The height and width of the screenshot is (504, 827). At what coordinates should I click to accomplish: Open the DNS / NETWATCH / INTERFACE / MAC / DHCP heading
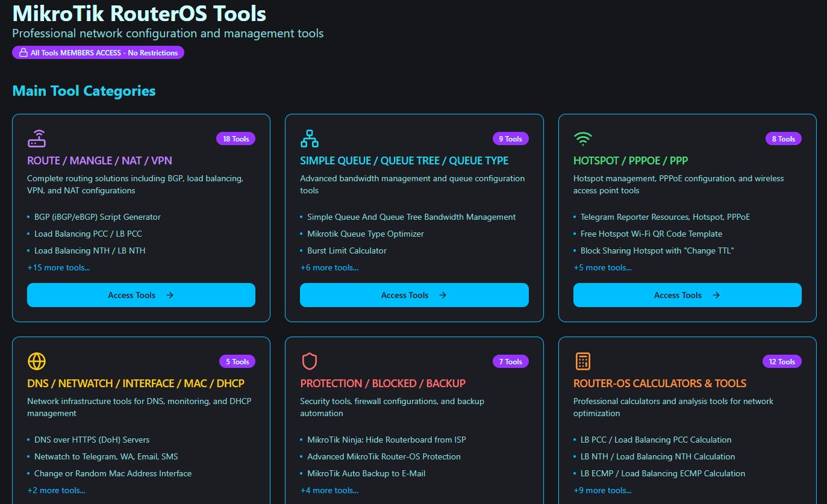[x=136, y=384]
